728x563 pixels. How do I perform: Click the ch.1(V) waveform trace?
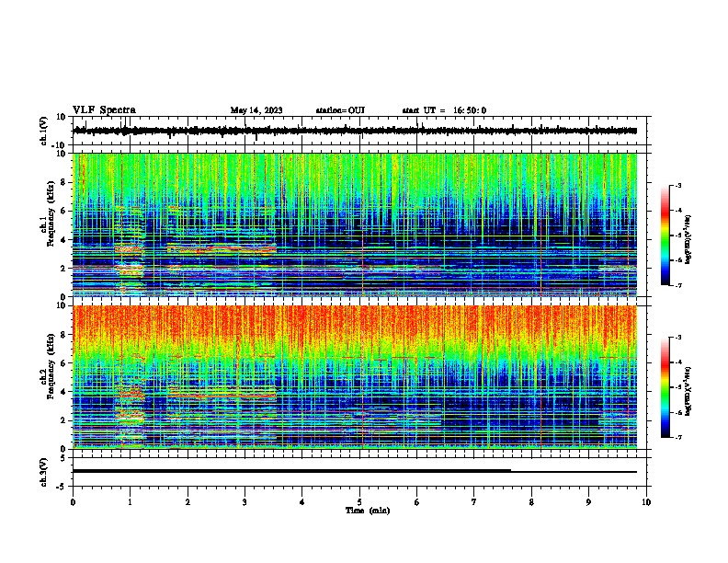coord(355,131)
